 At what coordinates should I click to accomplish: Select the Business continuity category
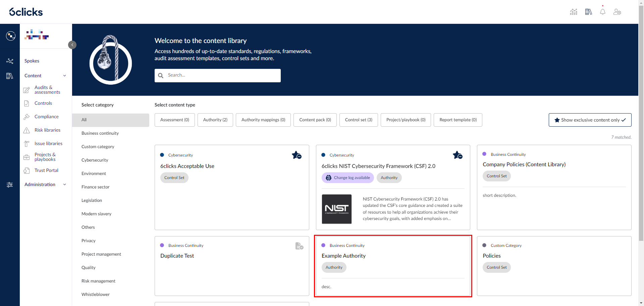click(x=100, y=133)
